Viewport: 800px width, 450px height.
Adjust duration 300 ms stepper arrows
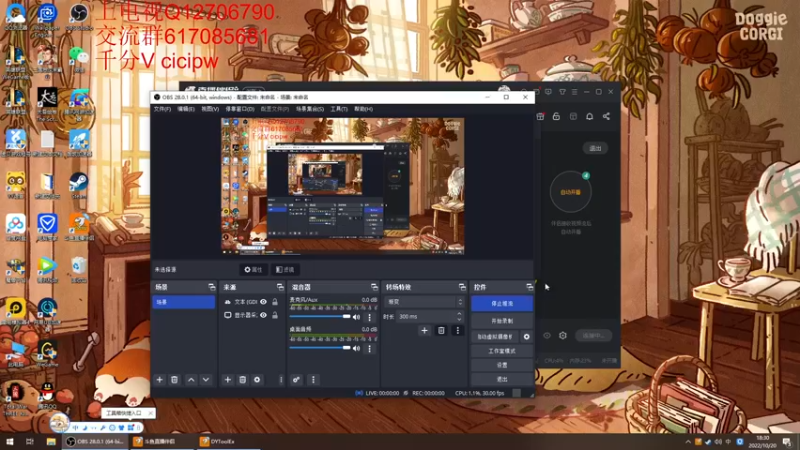[459, 317]
